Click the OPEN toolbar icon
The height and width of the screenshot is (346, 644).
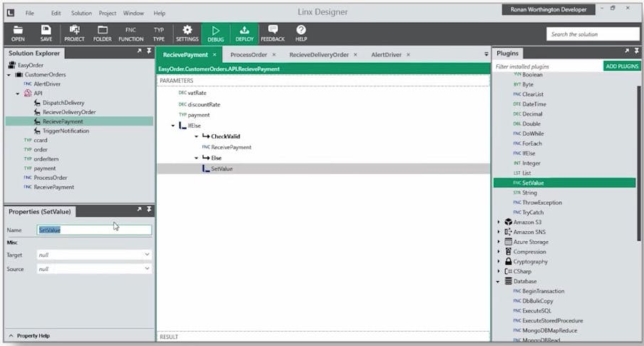click(x=18, y=34)
